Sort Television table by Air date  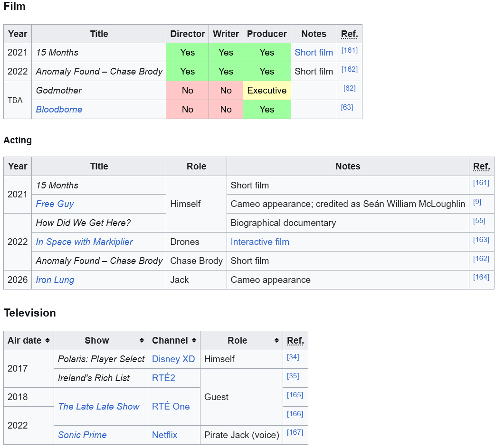29,340
